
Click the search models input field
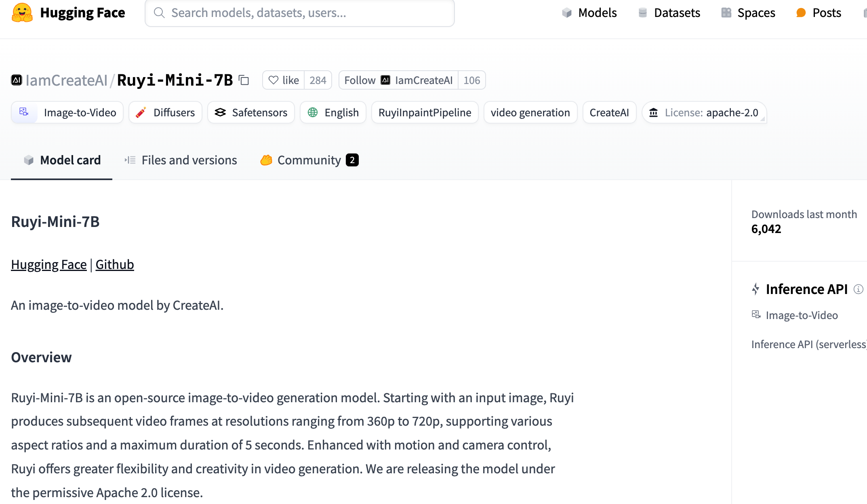(300, 13)
